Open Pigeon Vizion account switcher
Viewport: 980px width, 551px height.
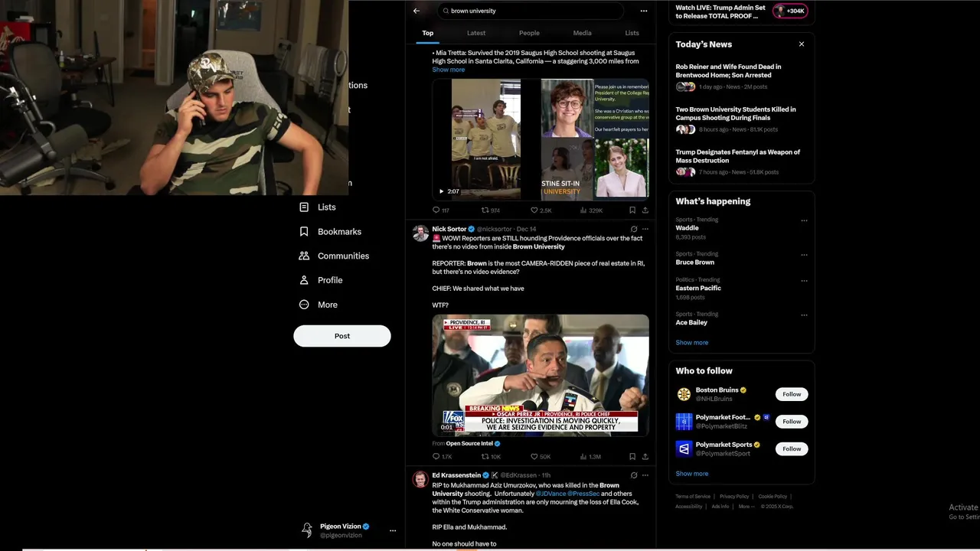[x=347, y=530]
